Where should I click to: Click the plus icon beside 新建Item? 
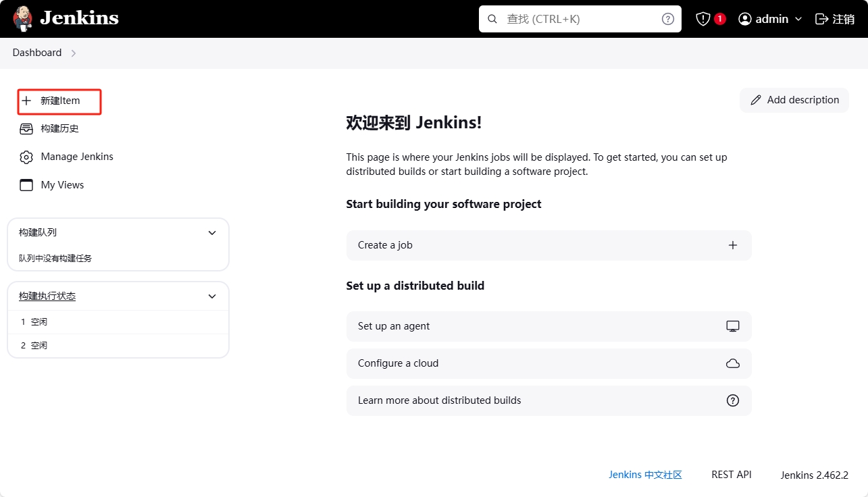tap(26, 101)
